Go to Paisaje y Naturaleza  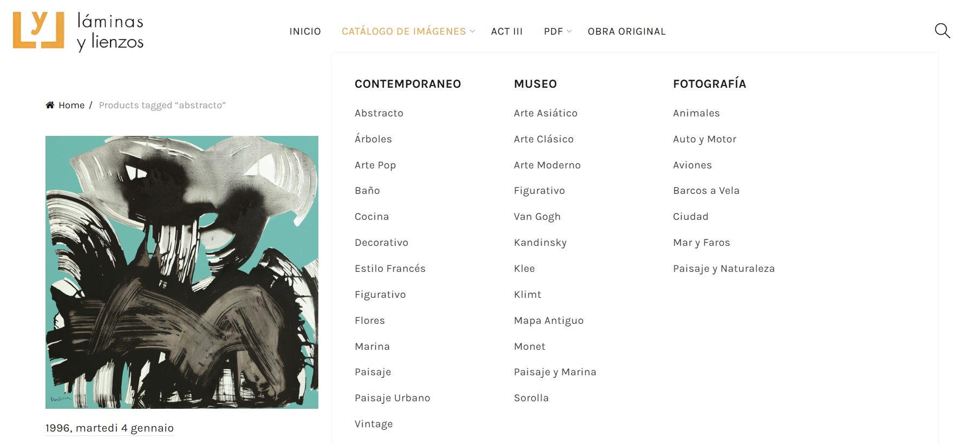click(723, 269)
